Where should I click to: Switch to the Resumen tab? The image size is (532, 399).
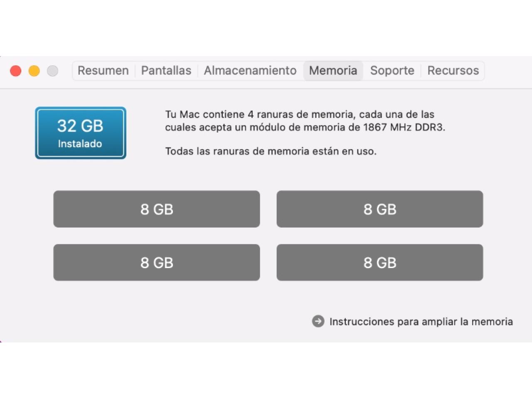coord(103,71)
